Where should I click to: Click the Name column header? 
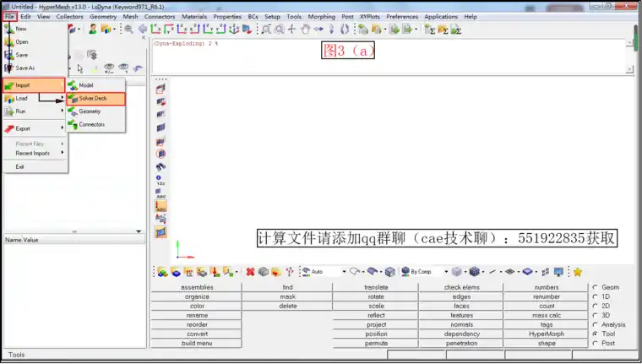coord(14,240)
